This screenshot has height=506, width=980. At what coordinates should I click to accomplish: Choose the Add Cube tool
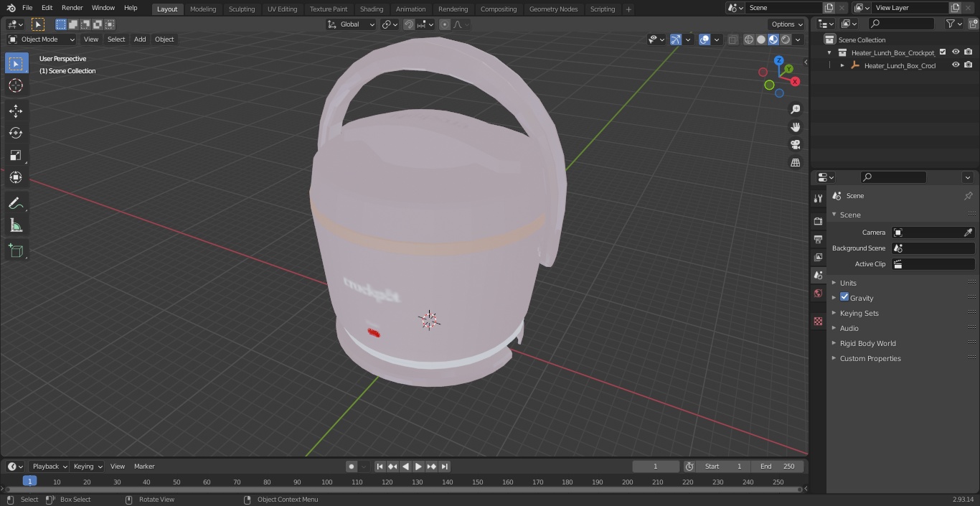16,251
